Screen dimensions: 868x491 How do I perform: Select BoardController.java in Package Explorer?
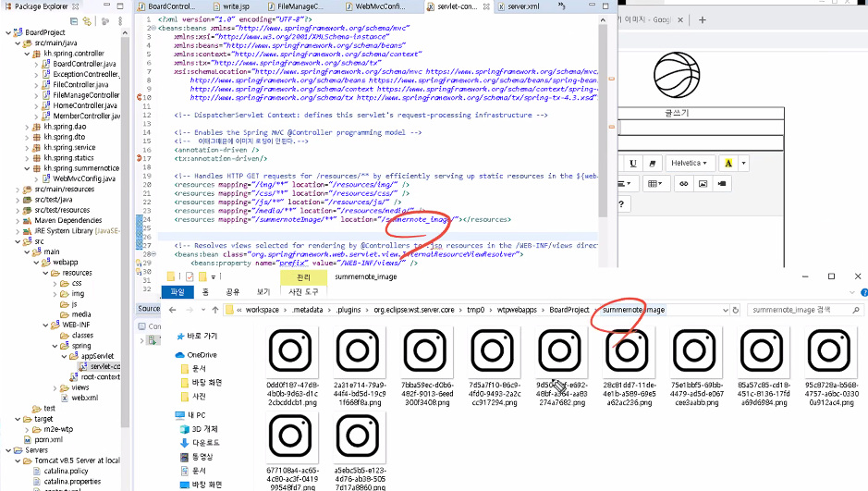pyautogui.click(x=84, y=64)
